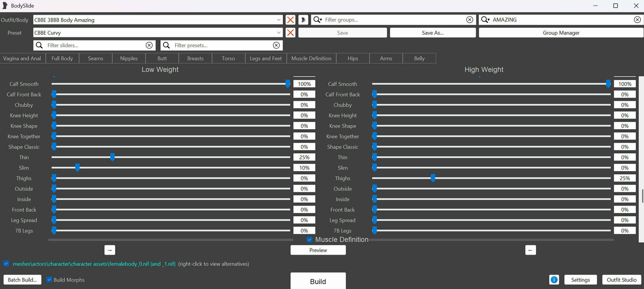Click the Save As... button

(x=433, y=33)
